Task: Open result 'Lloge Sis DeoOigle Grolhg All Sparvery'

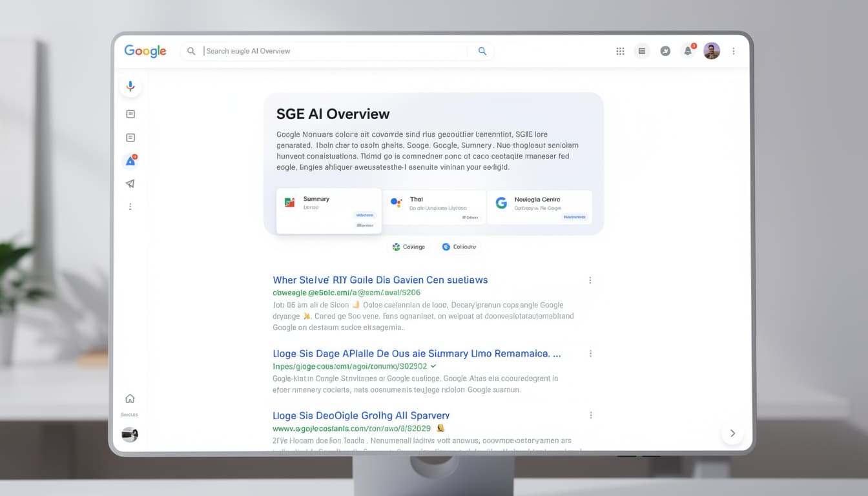Action: pyautogui.click(x=361, y=415)
